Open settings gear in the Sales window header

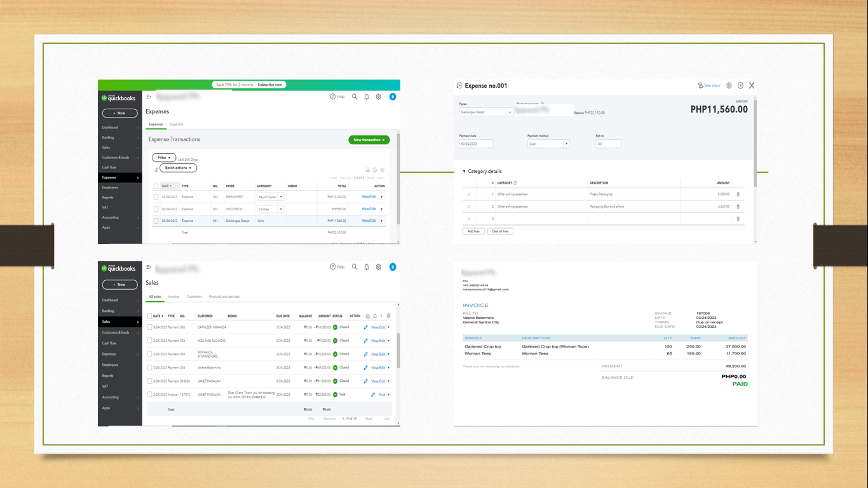[379, 267]
